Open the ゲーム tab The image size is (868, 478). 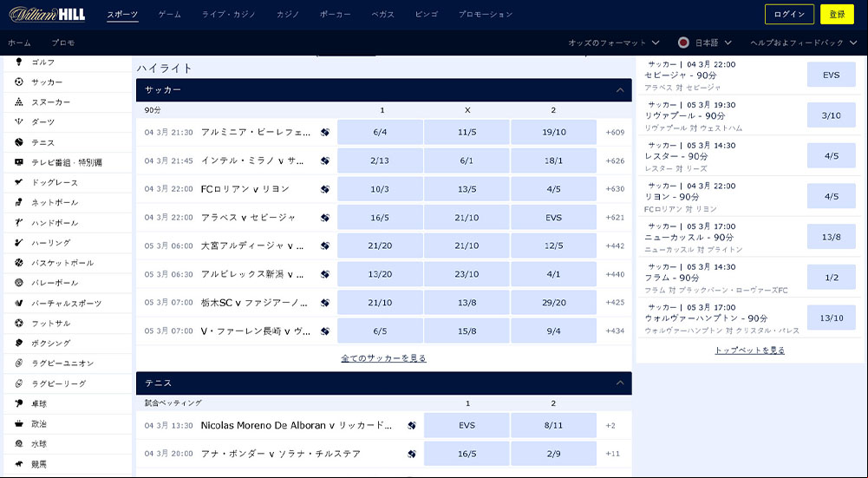pos(169,15)
